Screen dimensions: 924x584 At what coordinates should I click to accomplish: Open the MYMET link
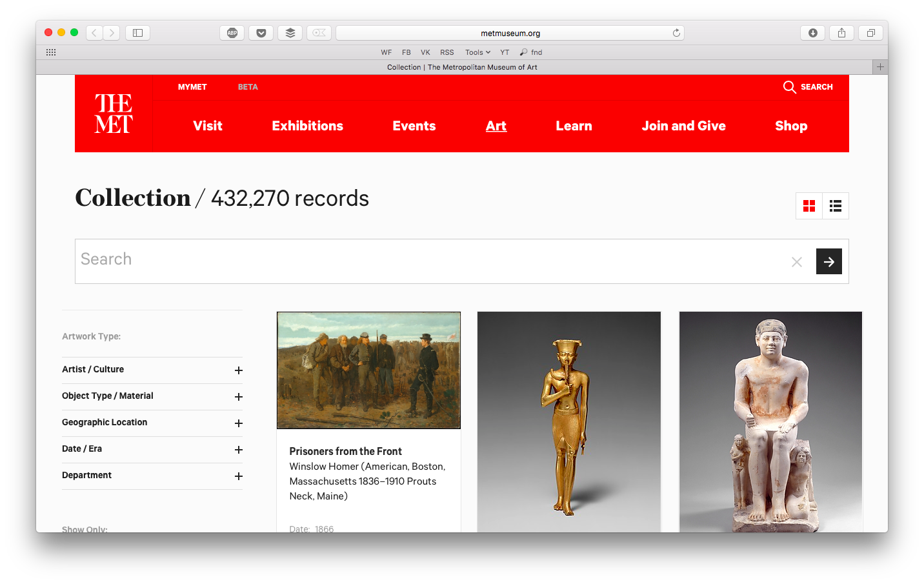[x=192, y=87]
